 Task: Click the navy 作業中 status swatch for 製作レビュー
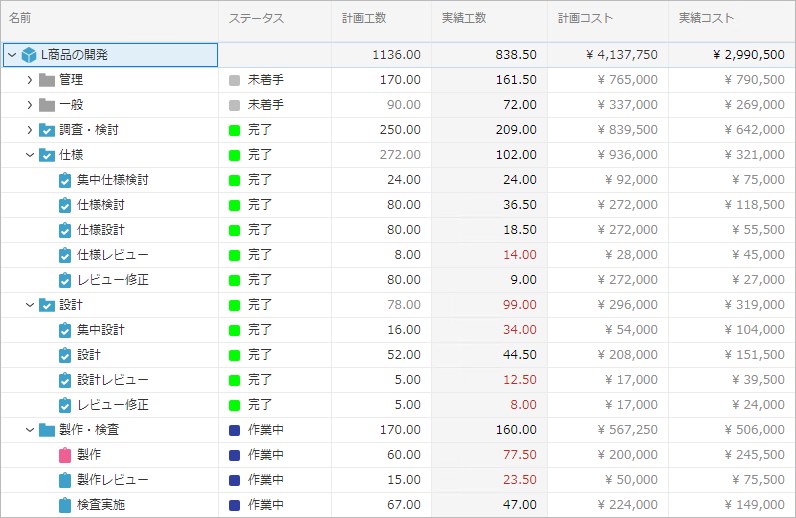(x=235, y=480)
